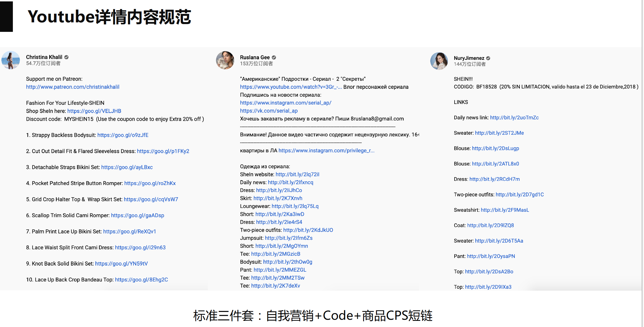Open Tee link bit.ly/2K7deXv
This screenshot has height=327, width=644.
[276, 286]
